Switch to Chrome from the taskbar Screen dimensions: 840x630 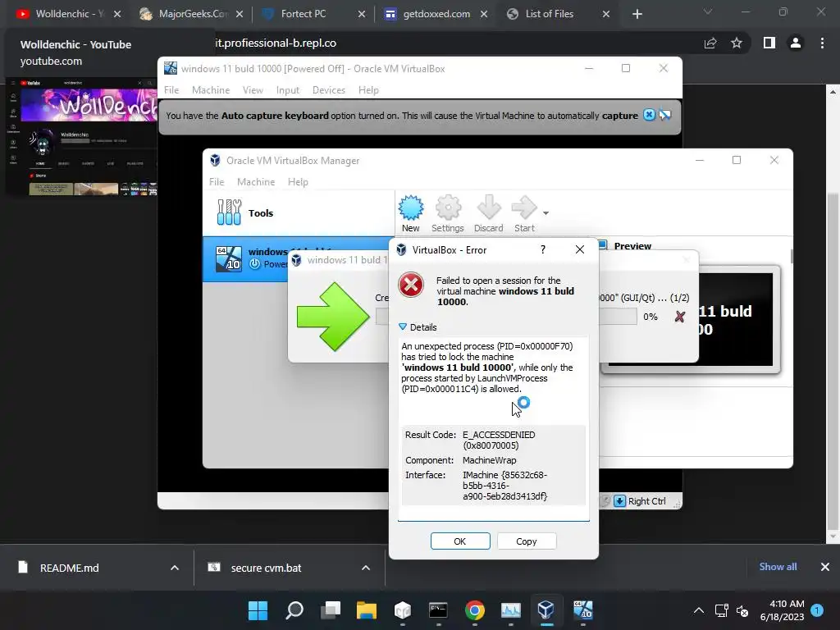click(x=475, y=610)
